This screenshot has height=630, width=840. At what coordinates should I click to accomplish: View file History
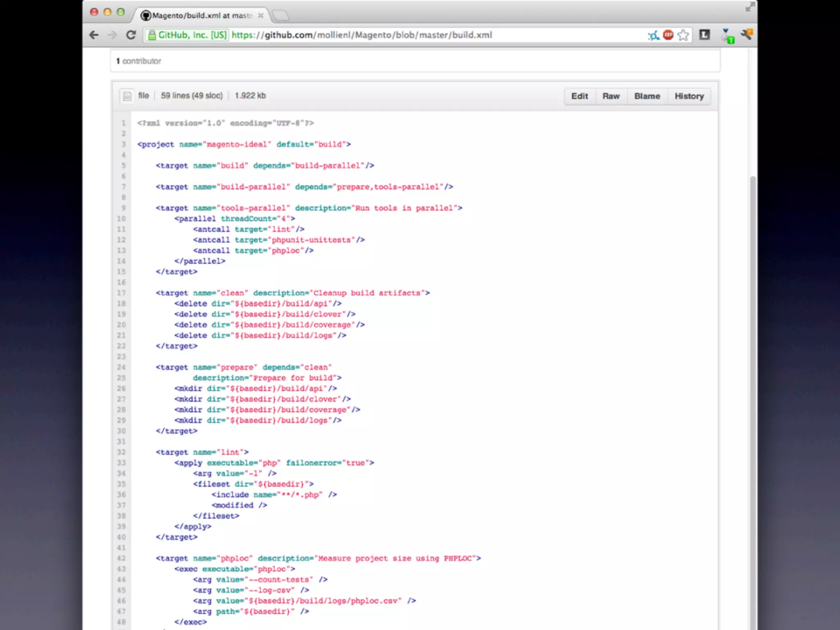click(x=689, y=96)
